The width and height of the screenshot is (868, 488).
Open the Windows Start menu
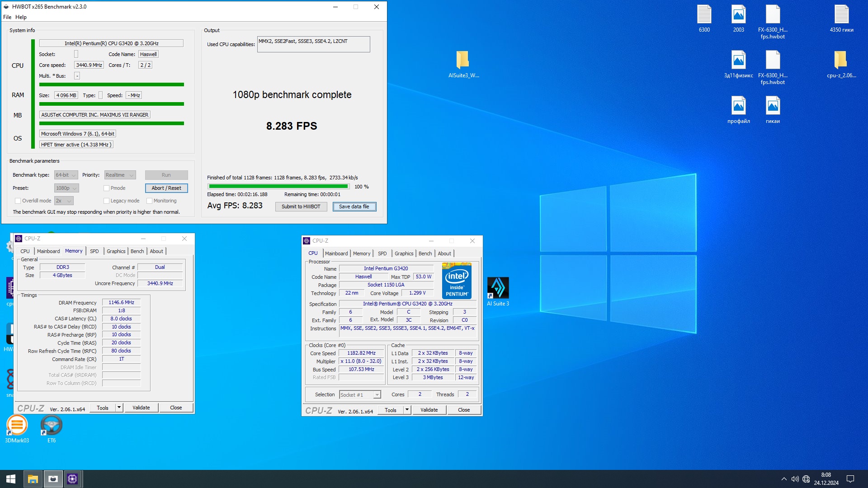pos(11,479)
